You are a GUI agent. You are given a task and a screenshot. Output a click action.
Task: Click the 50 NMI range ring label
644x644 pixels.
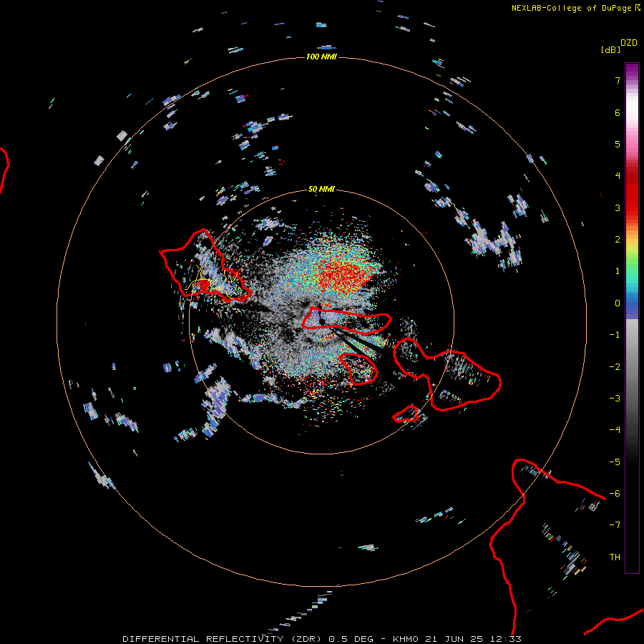point(321,190)
